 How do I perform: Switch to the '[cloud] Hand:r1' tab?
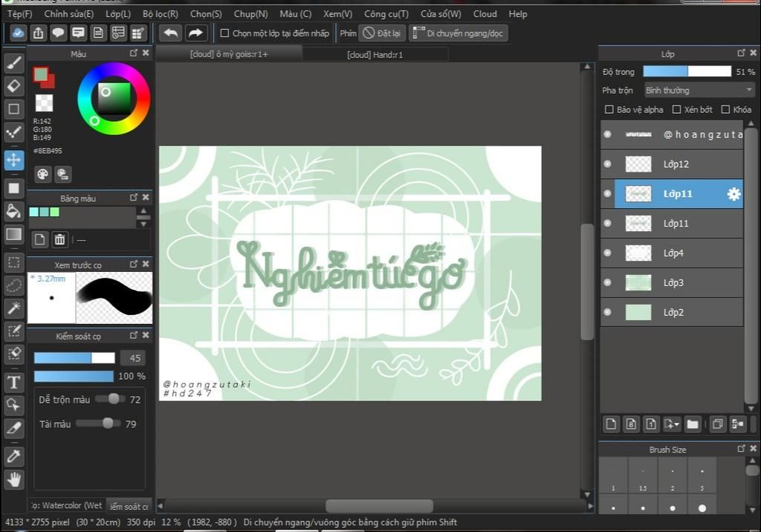(x=375, y=55)
